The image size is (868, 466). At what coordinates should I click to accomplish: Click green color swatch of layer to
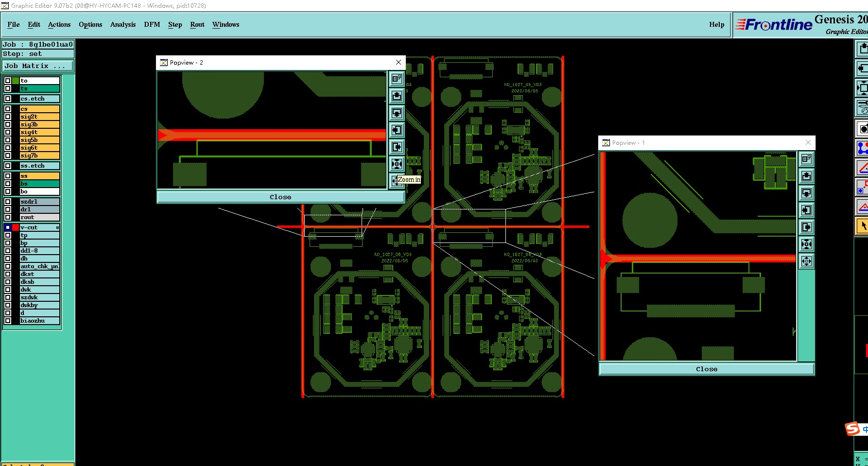click(x=16, y=81)
